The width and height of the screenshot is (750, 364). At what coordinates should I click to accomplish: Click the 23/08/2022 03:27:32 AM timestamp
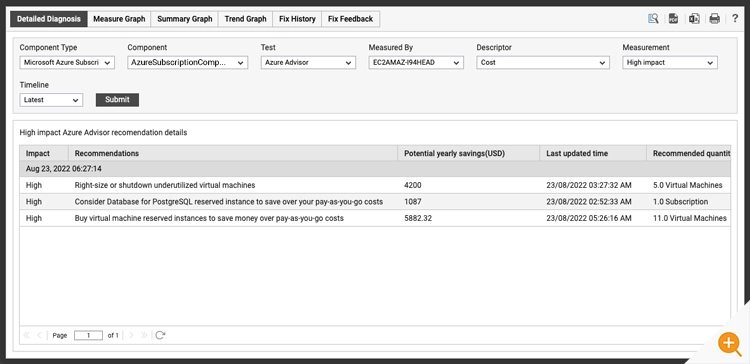coord(589,185)
